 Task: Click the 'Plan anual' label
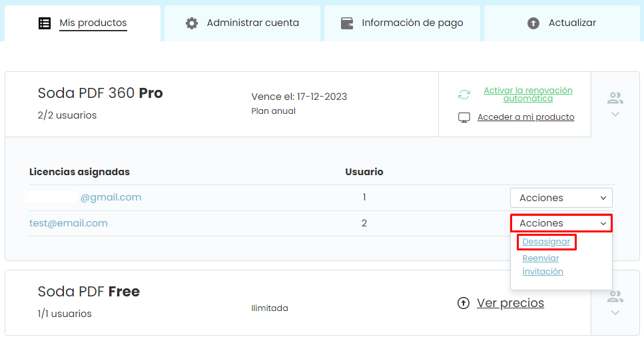click(273, 111)
